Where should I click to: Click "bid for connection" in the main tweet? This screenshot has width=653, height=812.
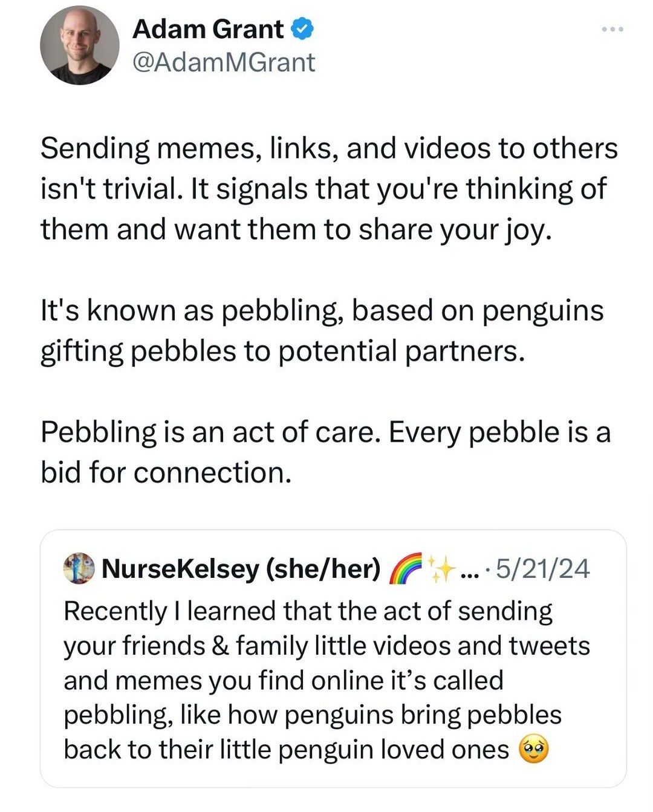coord(166,473)
